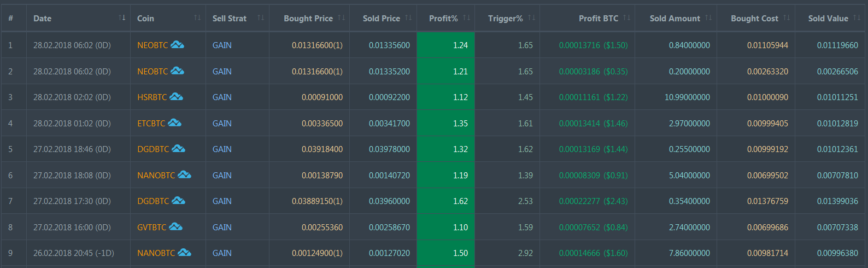
Task: Click the chart icon next to ETCBTC
Action: (x=174, y=123)
